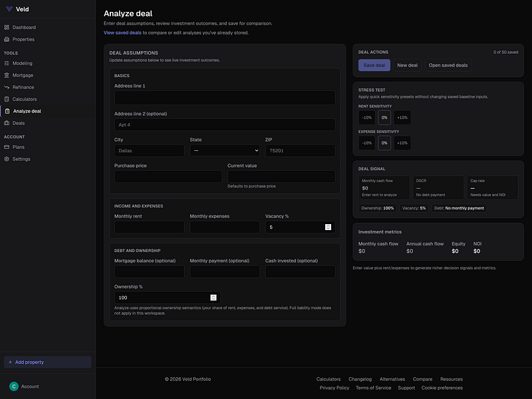
Task: Open Calculators from the sidebar
Action: coord(47,99)
